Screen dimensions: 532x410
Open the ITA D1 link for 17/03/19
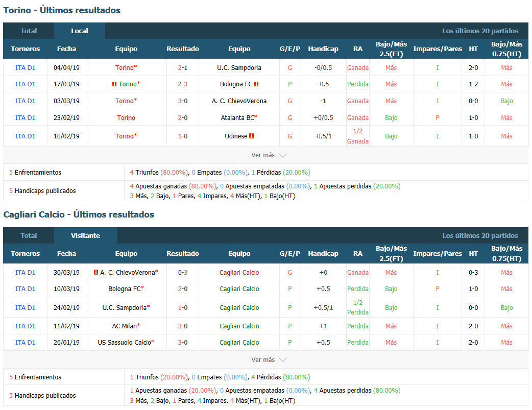click(x=25, y=84)
